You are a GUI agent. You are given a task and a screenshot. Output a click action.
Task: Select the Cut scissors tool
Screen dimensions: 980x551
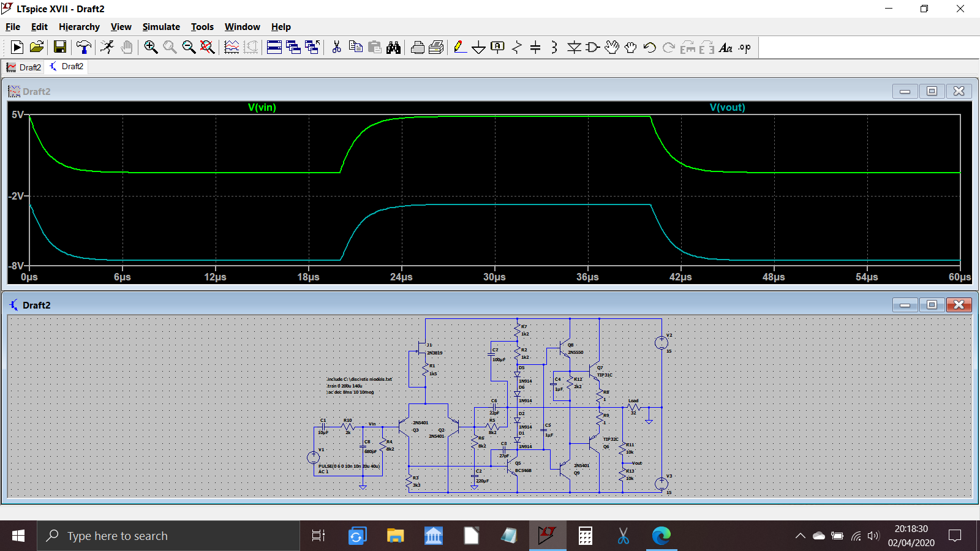click(336, 47)
